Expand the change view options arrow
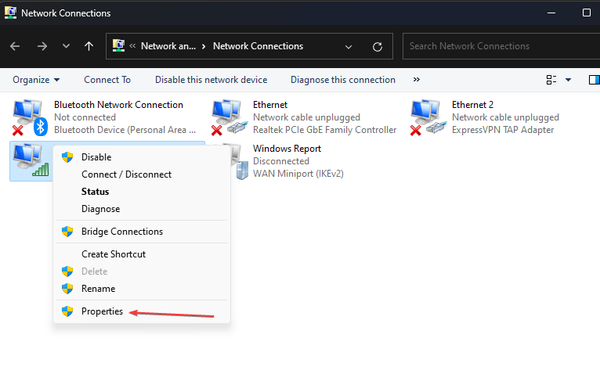 coord(568,80)
